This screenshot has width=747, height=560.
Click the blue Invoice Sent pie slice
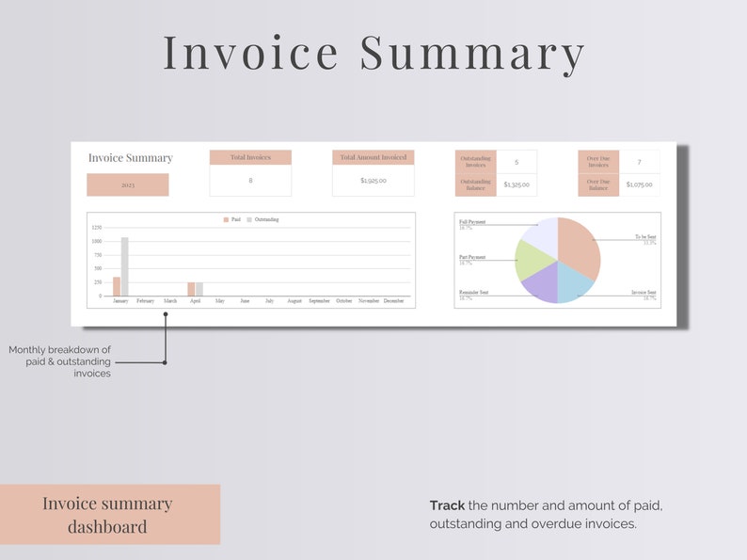[x=572, y=282]
